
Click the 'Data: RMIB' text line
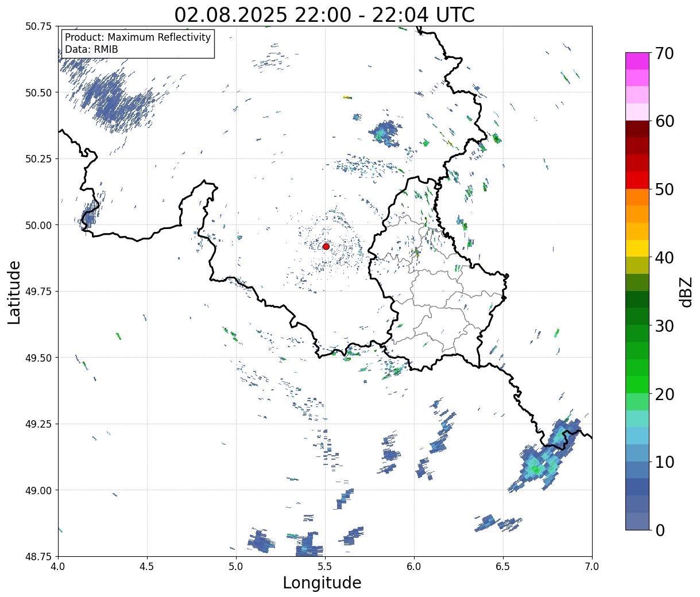pyautogui.click(x=91, y=49)
